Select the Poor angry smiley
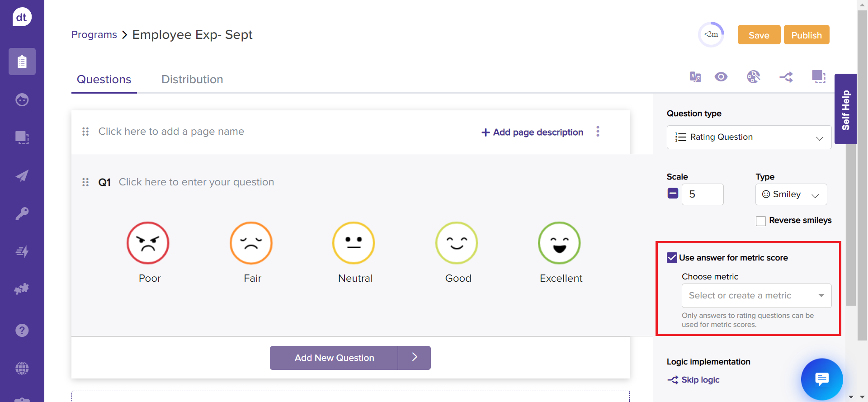Viewport: 868px width, 402px height. coord(148,243)
